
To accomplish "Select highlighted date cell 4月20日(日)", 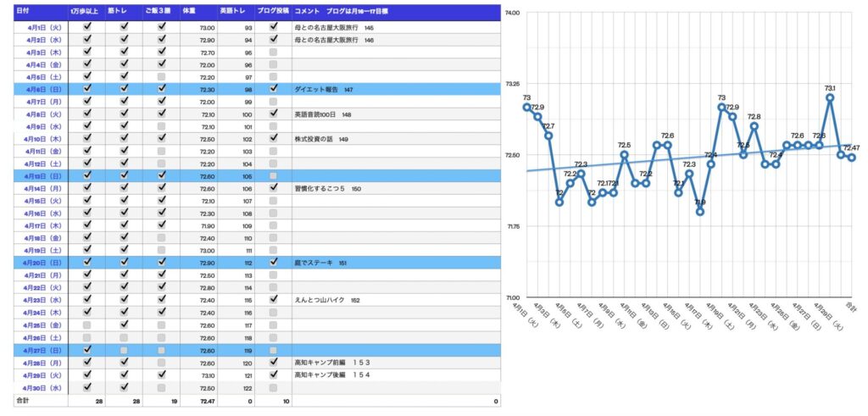I will (41, 263).
